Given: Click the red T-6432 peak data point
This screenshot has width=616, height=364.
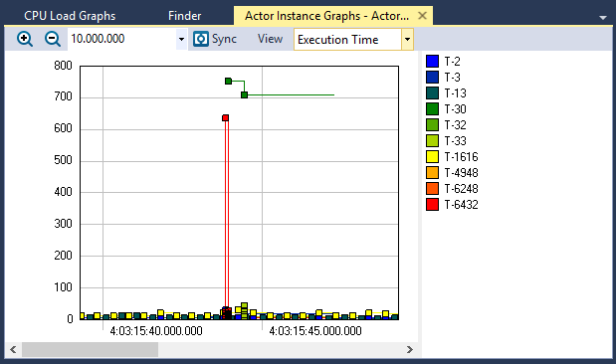Looking at the screenshot, I should coord(226,117).
